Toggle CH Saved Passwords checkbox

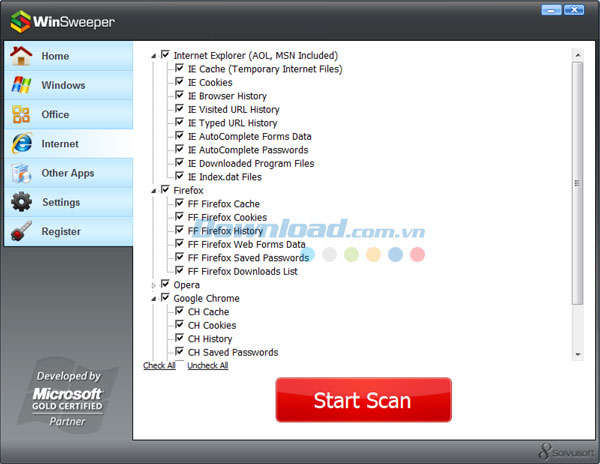tap(179, 351)
